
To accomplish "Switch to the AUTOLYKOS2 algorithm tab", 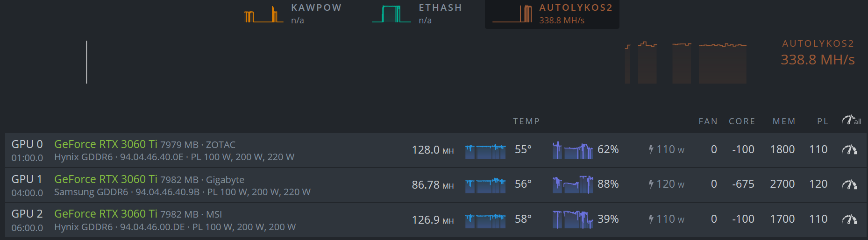I will pos(552,14).
